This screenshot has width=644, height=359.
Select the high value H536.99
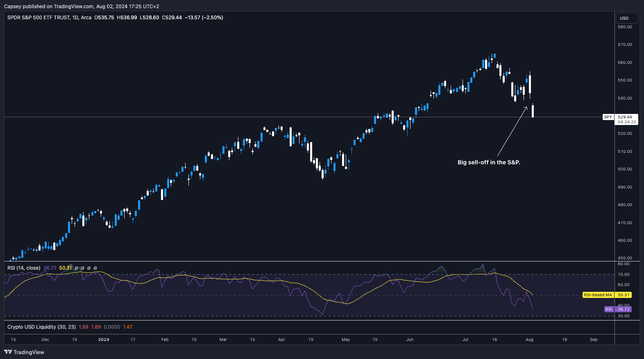127,18
